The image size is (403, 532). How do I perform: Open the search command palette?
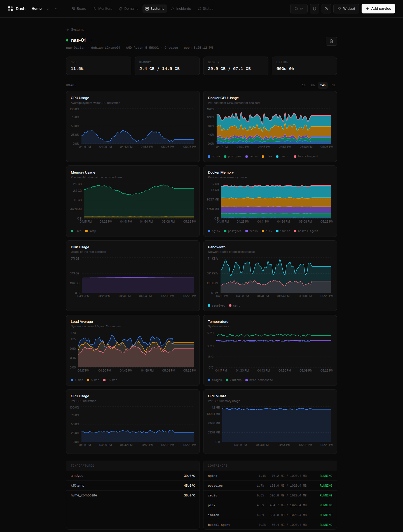[x=299, y=9]
